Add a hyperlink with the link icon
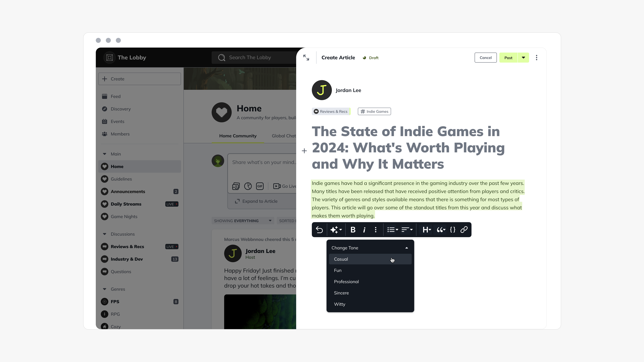 (464, 230)
